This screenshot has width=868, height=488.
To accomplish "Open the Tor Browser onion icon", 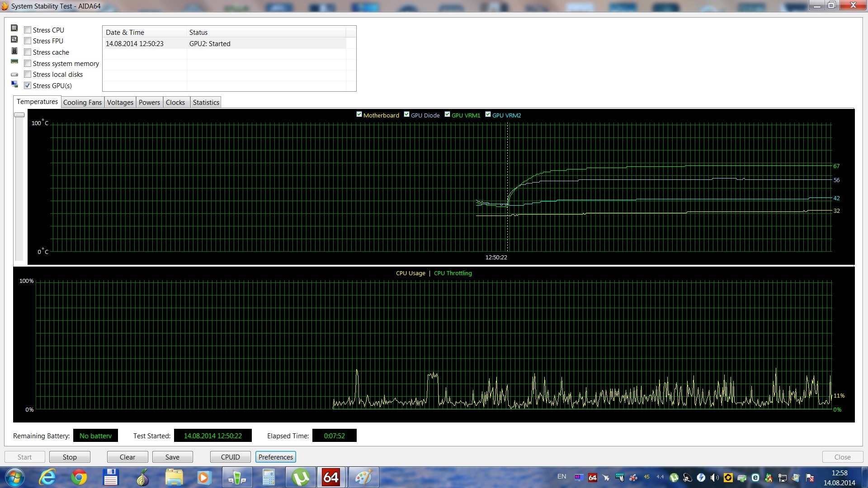I will coord(142,478).
